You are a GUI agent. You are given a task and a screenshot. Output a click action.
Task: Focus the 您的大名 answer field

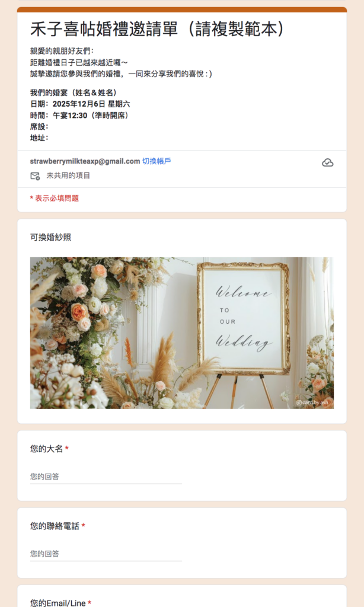point(106,477)
